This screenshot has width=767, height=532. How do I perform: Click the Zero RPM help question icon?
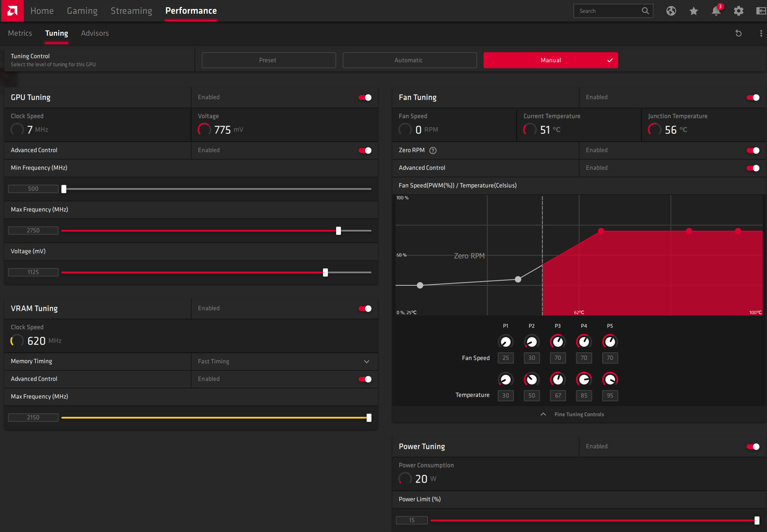pos(433,151)
